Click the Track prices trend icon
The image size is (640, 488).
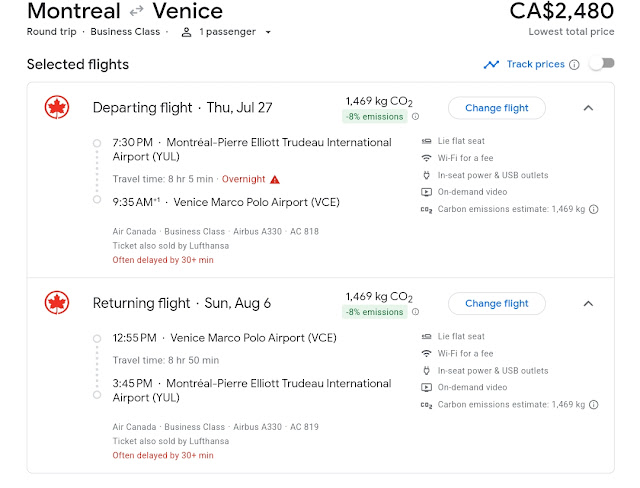491,65
